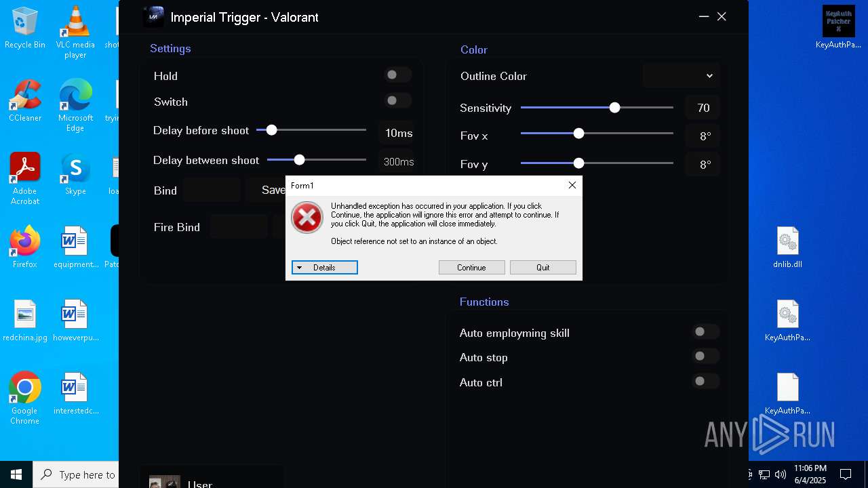This screenshot has width=868, height=488.
Task: Open the Windows Start menu
Action: pos(16,474)
